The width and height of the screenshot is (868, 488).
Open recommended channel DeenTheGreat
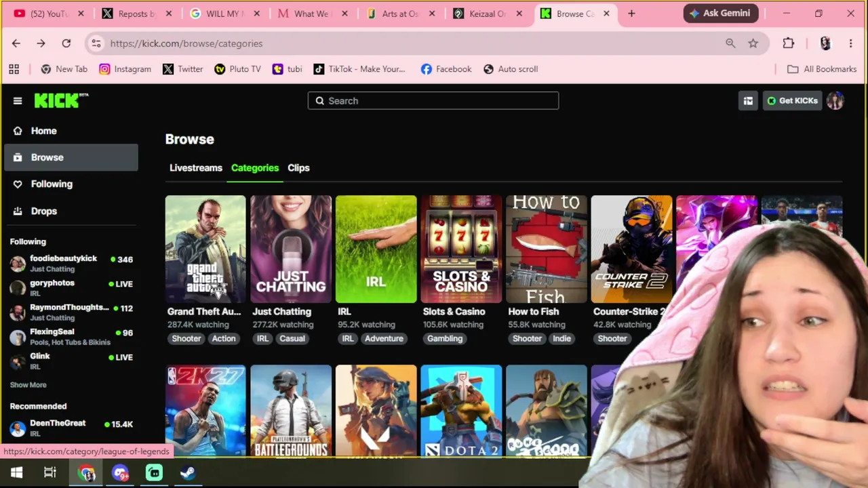[x=71, y=428]
